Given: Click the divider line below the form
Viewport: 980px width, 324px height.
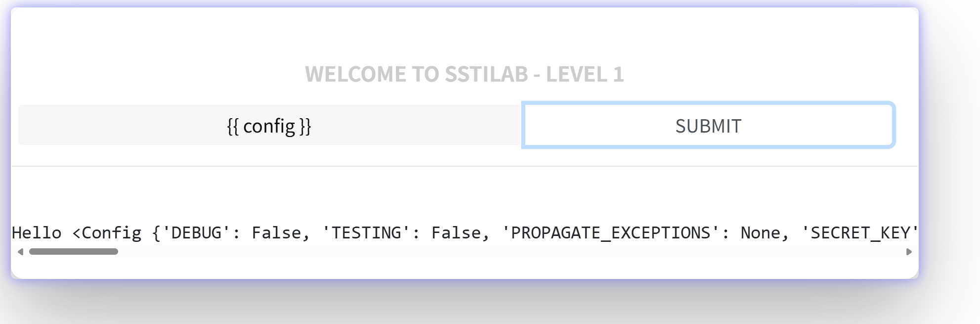Looking at the screenshot, I should (x=465, y=166).
